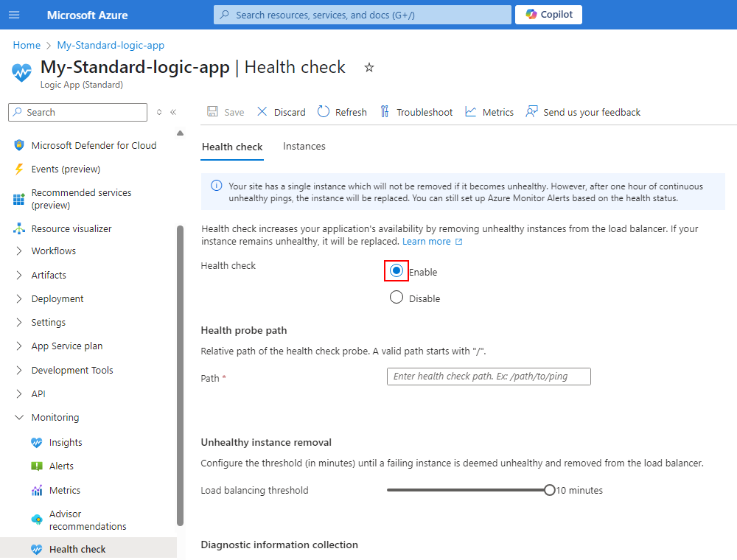Click the Refresh toolbar label
Screen dimensions: 737x560
[x=351, y=112]
